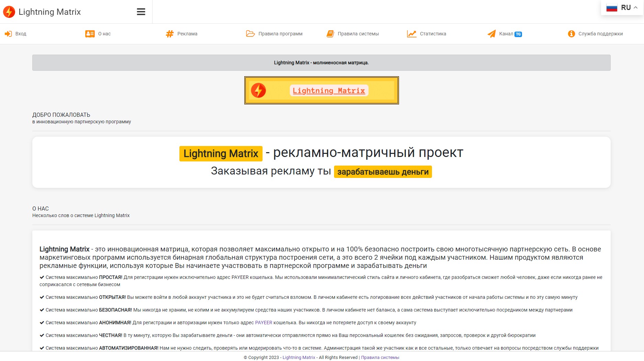644x361 pixels.
Task: Click the login arrow icon next to Вход
Action: point(8,34)
